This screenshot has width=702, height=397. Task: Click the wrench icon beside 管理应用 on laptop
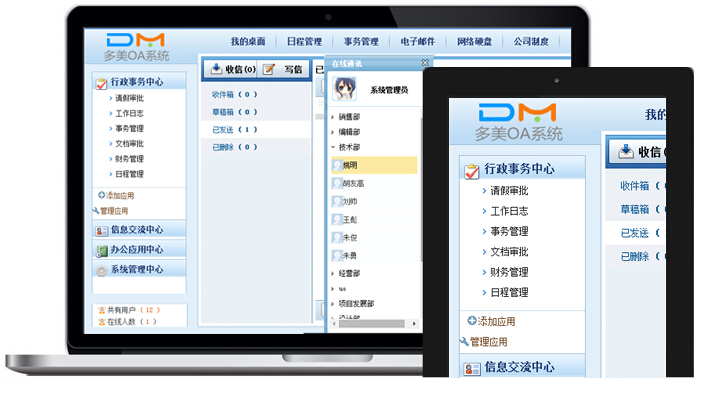(x=96, y=210)
